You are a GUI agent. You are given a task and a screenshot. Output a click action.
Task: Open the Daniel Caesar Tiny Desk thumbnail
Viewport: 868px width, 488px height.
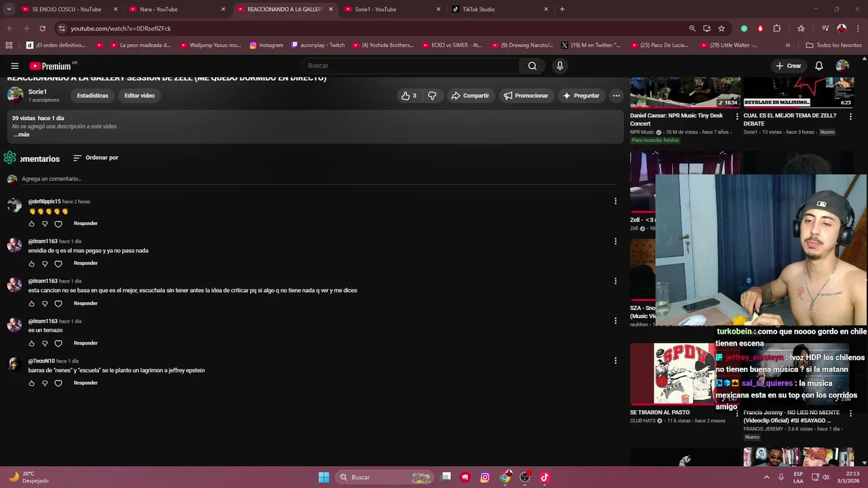(685, 93)
